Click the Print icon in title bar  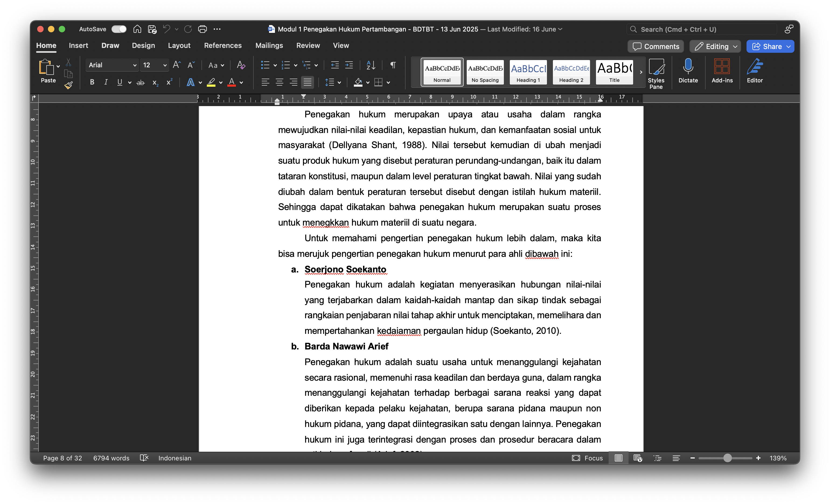coord(202,29)
